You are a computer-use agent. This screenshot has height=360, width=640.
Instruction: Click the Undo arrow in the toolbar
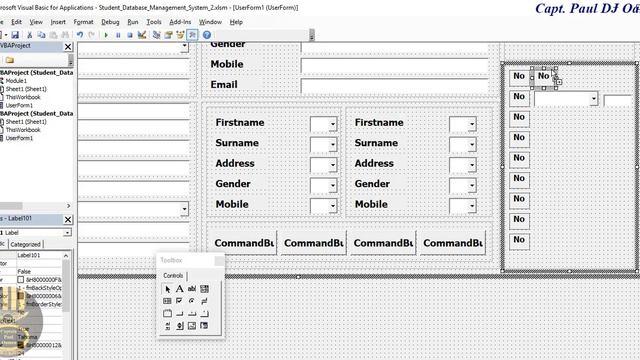click(80, 35)
